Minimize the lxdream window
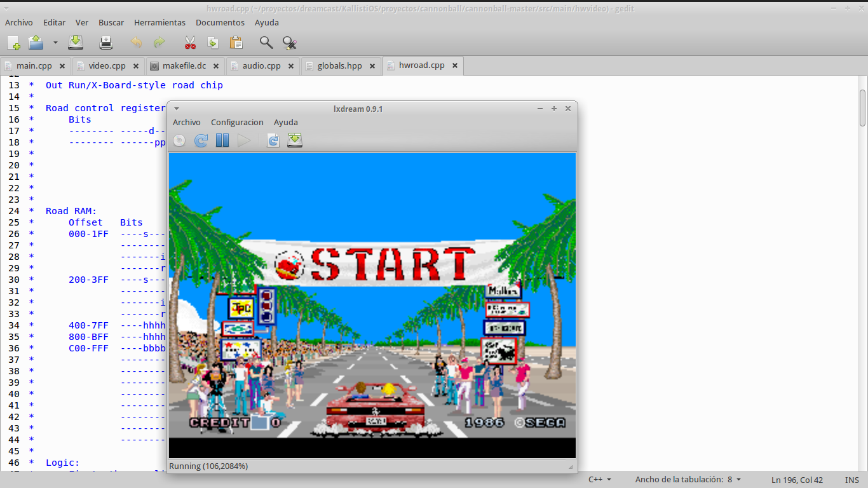 [x=540, y=109]
